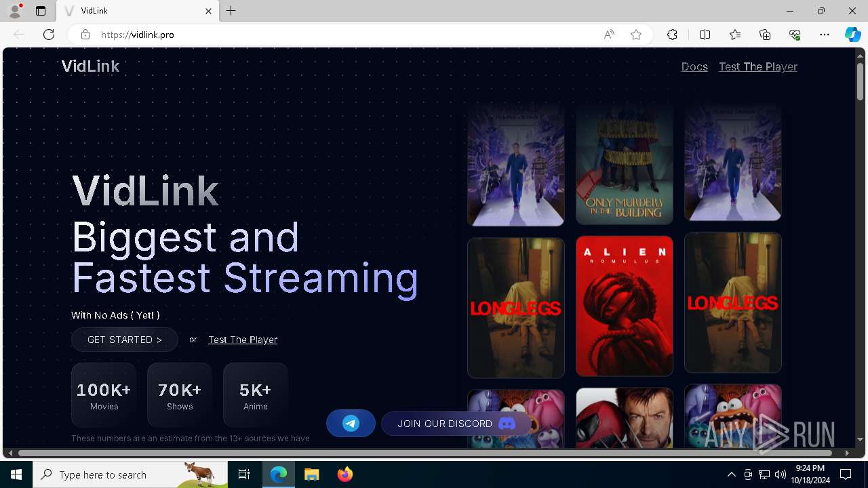Click scrollbar down arrow
The image size is (868, 488).
(861, 439)
